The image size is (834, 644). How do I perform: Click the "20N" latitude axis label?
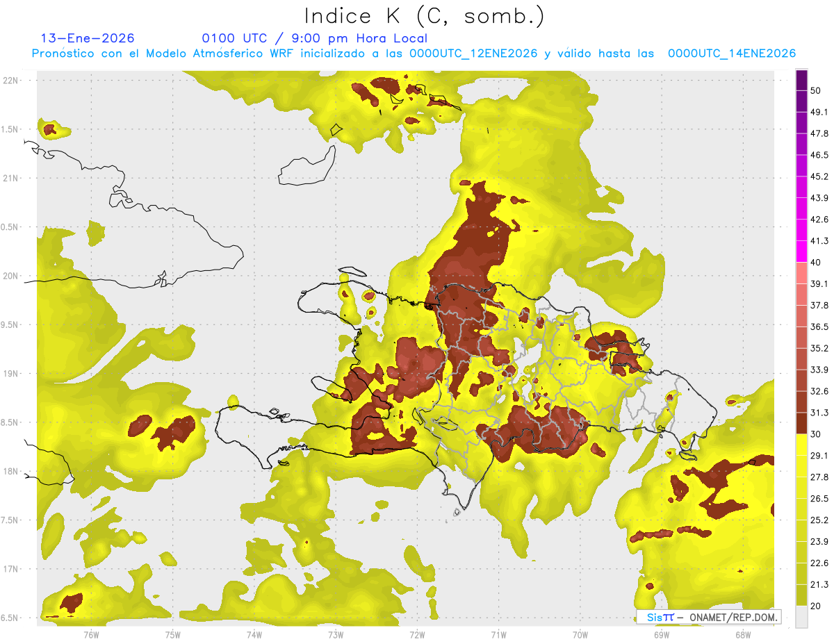(10, 276)
